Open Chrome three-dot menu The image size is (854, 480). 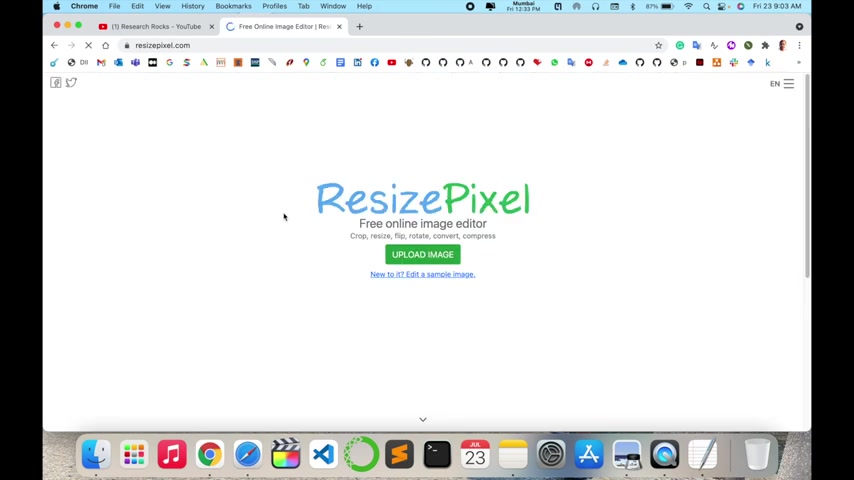pos(799,45)
